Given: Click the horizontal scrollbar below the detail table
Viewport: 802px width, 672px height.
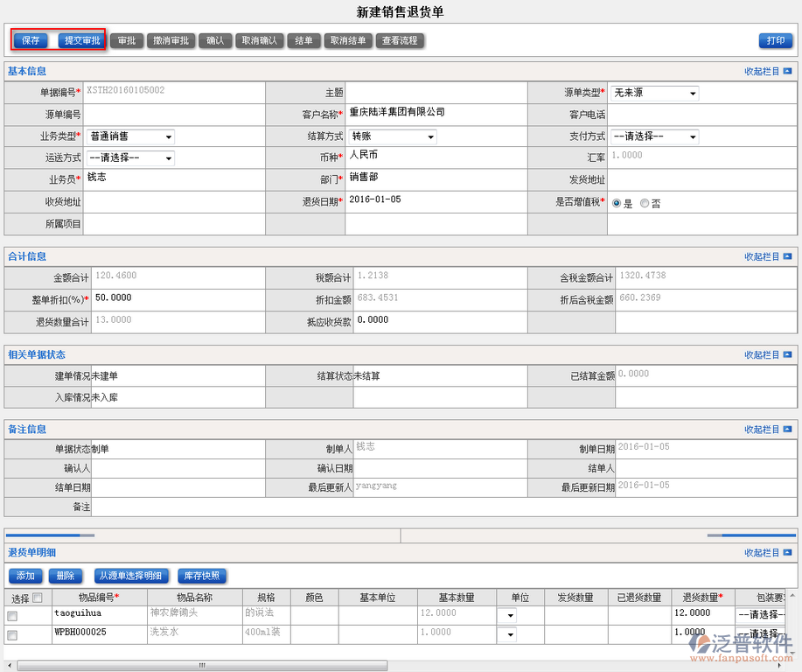Looking at the screenshot, I should click(203, 665).
